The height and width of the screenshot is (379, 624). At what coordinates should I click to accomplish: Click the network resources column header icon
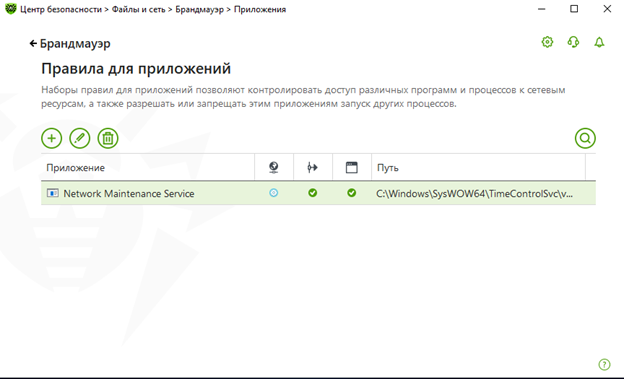click(x=274, y=168)
